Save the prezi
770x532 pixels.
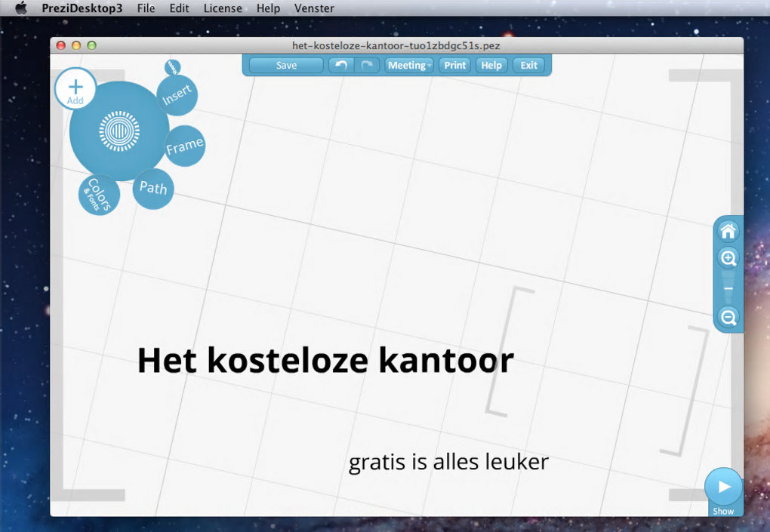(286, 65)
